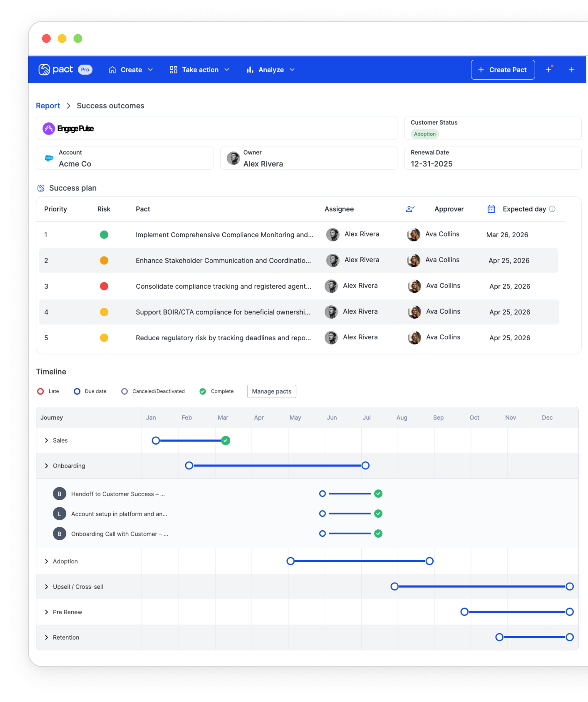Expand the Sales journey row
Screen dimensions: 588x702
coord(47,441)
